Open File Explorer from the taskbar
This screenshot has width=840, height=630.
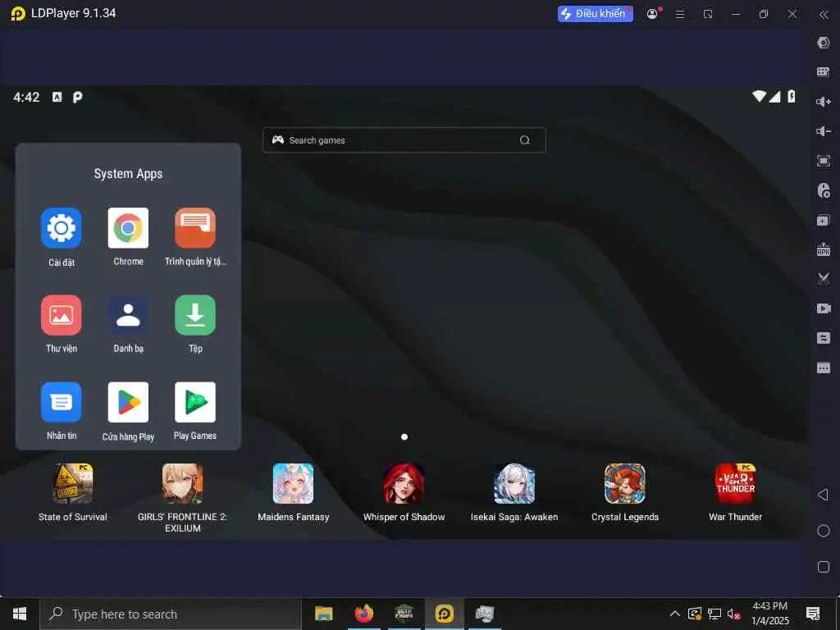click(x=323, y=614)
